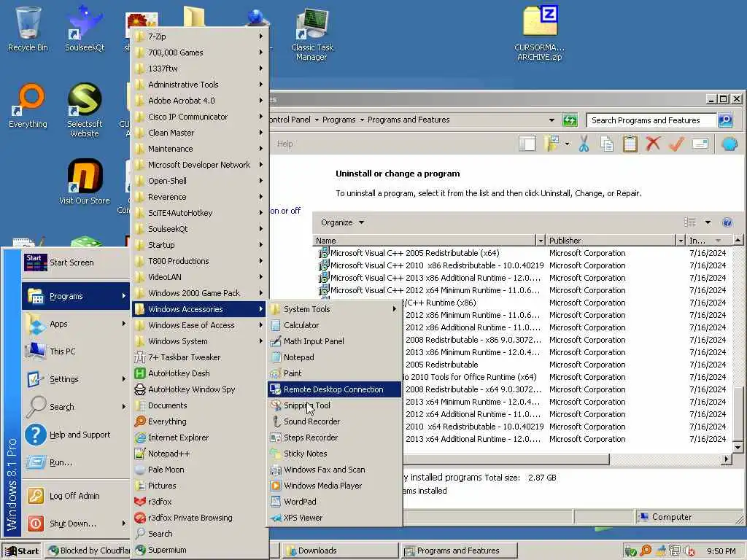The width and height of the screenshot is (747, 560).
Task: Open view options dropdown arrow
Action: [708, 222]
